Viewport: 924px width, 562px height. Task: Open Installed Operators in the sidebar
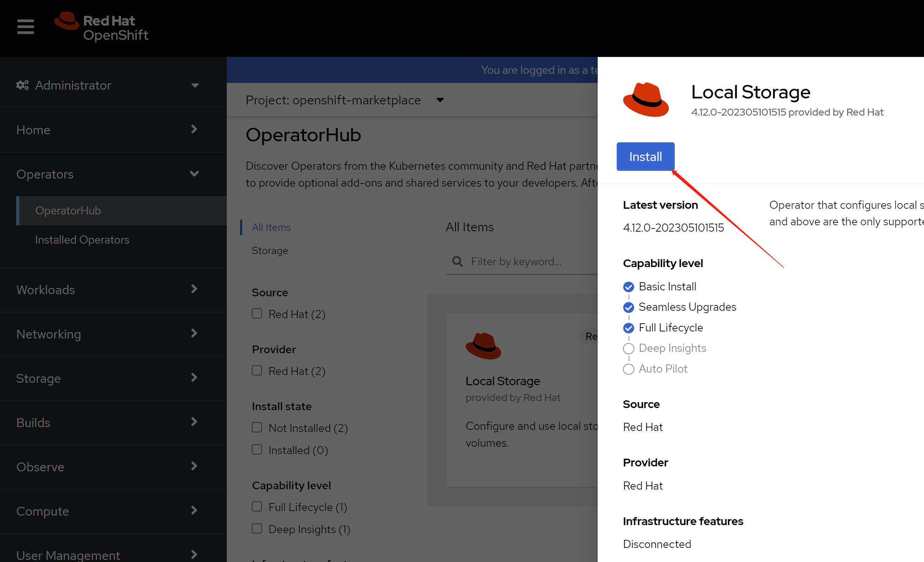[x=82, y=240]
